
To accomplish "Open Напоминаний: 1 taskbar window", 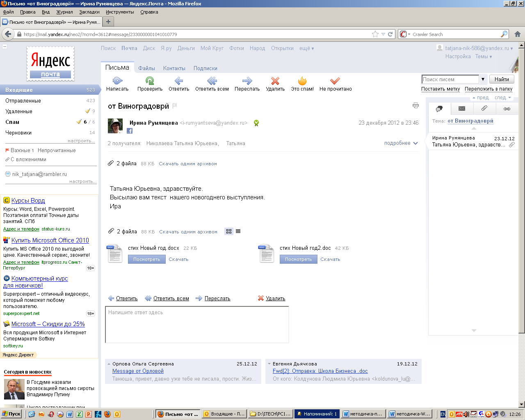I will tap(316, 414).
